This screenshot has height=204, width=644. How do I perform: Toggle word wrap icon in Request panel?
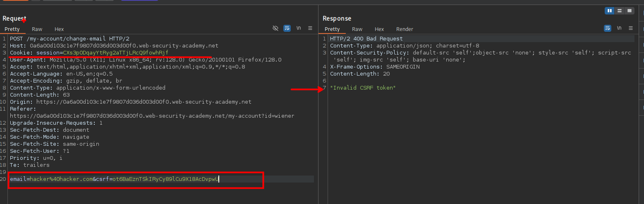pos(287,28)
